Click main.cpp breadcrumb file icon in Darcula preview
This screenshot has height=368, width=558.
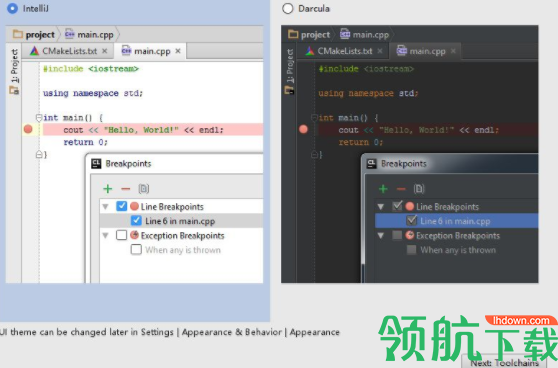click(x=345, y=34)
